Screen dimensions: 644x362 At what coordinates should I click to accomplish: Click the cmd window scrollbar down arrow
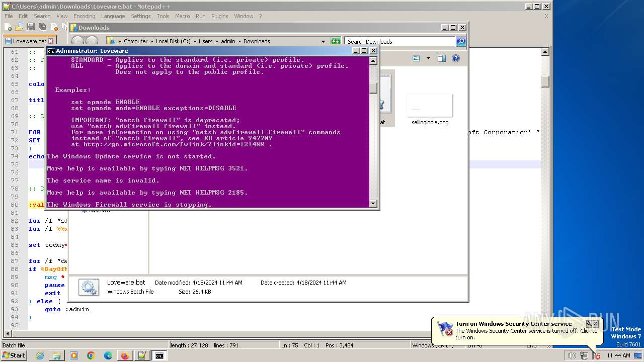[x=373, y=204]
